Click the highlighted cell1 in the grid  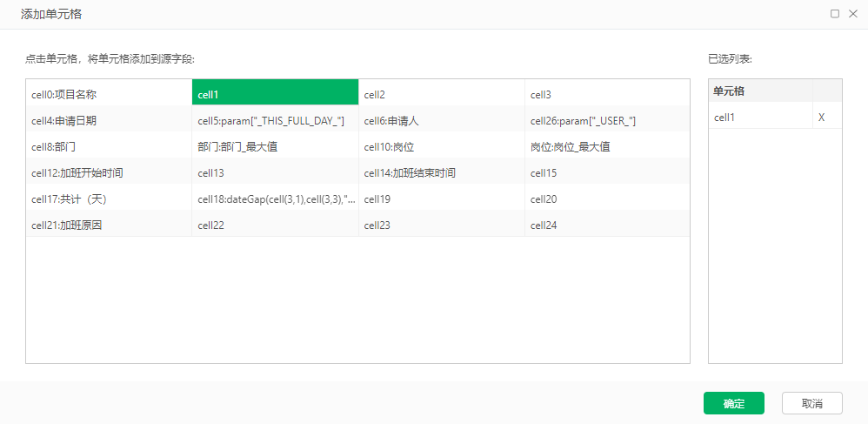coord(275,94)
